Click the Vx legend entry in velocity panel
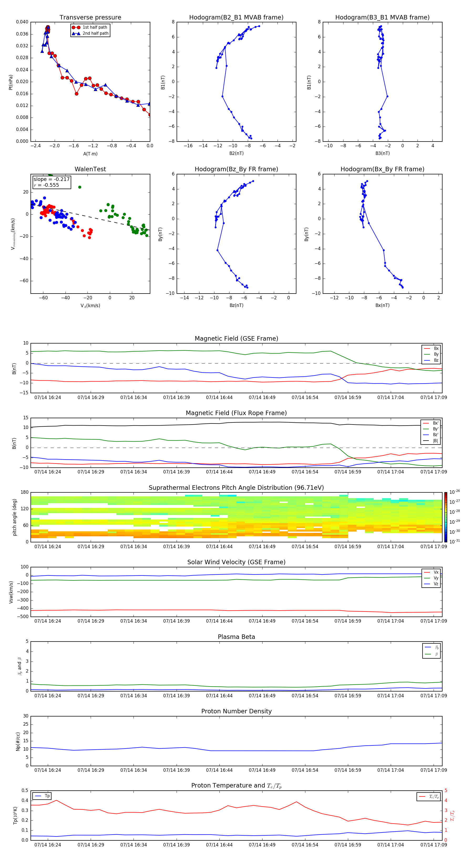 tap(431, 572)
